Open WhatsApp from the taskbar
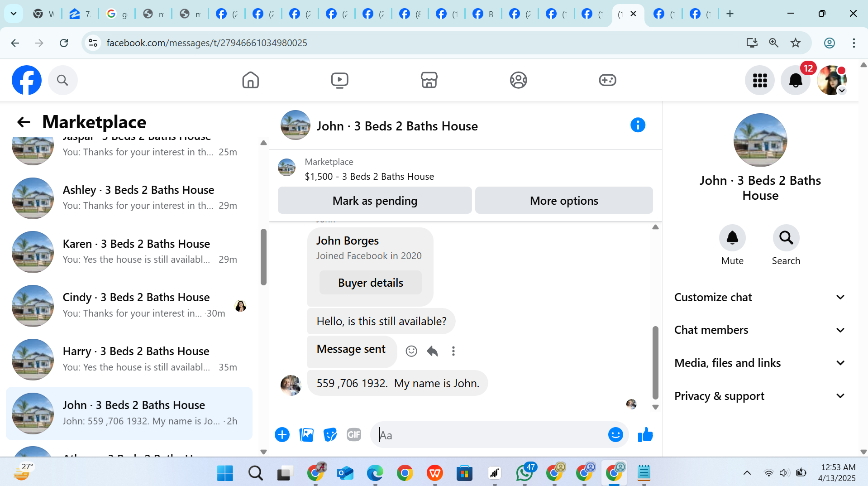This screenshot has height=486, width=868. [x=524, y=473]
